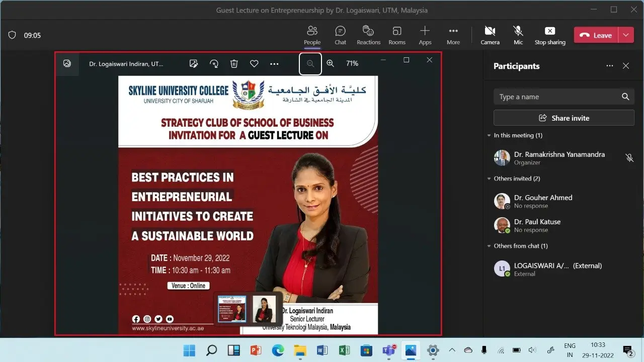Image resolution: width=644 pixels, height=362 pixels.
Task: Close the Participants panel
Action: tap(626, 66)
